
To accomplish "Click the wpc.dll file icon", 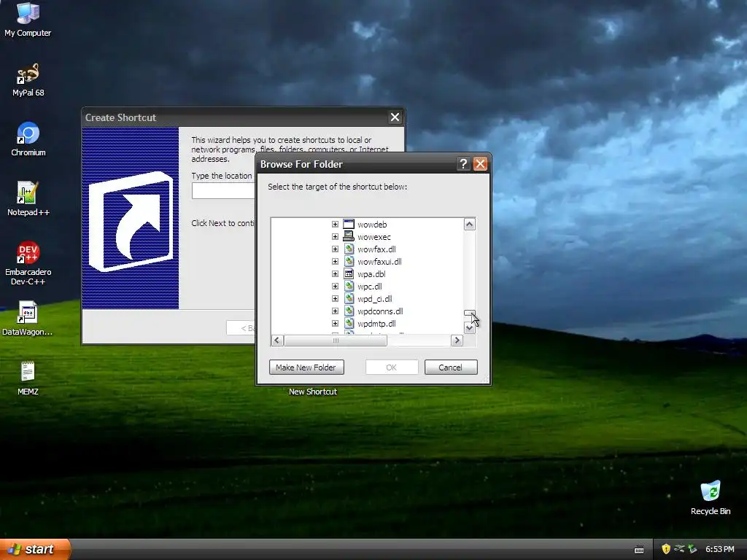I will [349, 286].
